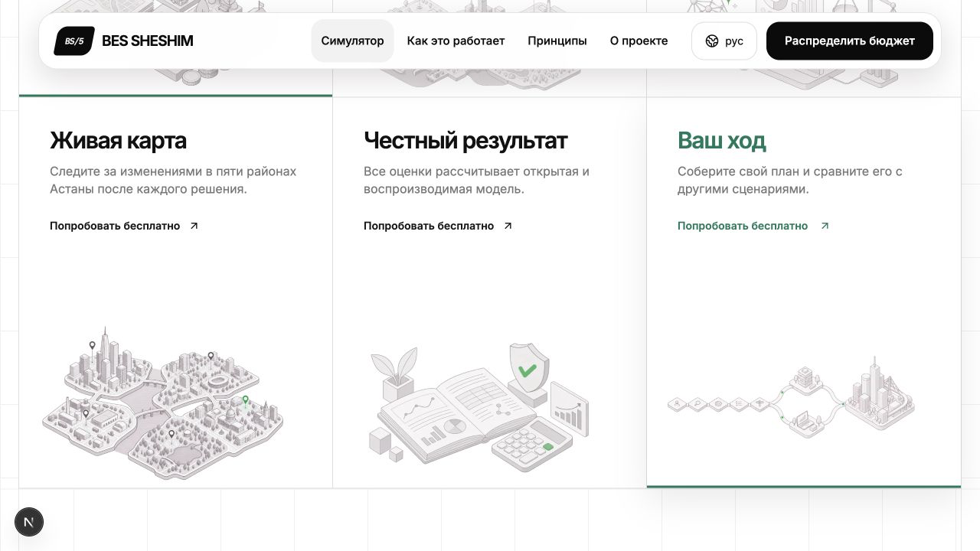Select the Симулятор nav item
Screen dimensions: 980x551
pos(352,41)
